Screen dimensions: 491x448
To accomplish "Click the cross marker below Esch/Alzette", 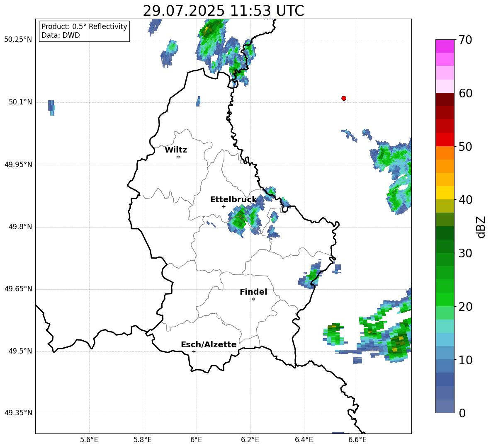I will click(194, 351).
